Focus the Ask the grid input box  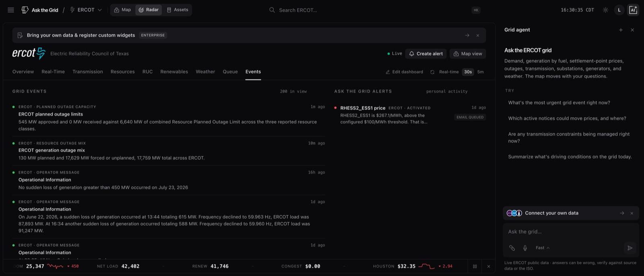(571, 232)
